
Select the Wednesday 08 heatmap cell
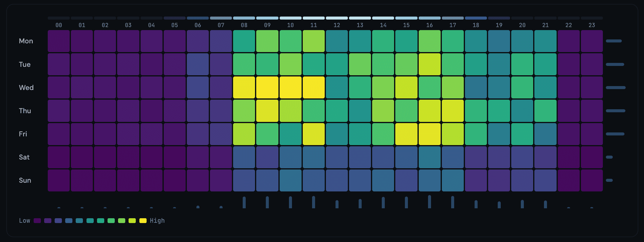click(x=244, y=88)
